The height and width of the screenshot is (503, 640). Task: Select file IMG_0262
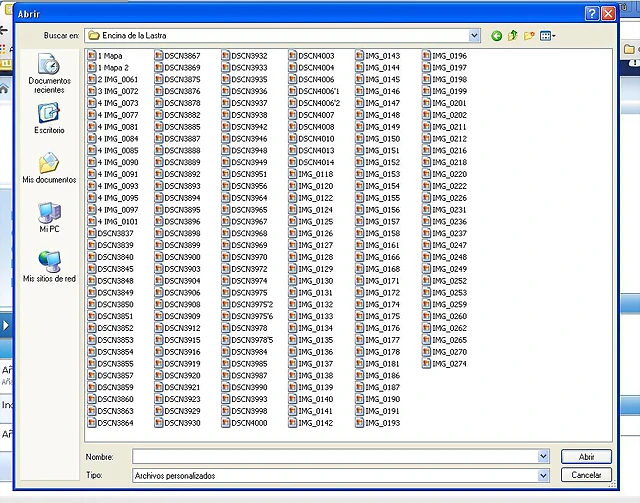445,328
